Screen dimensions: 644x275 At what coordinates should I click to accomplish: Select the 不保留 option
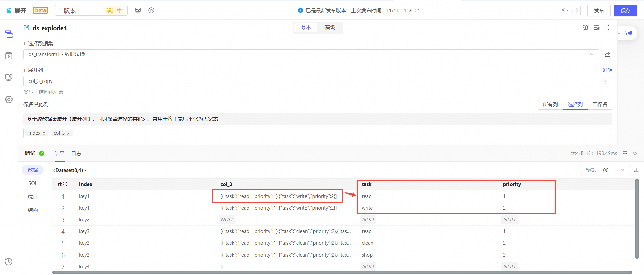click(x=600, y=105)
